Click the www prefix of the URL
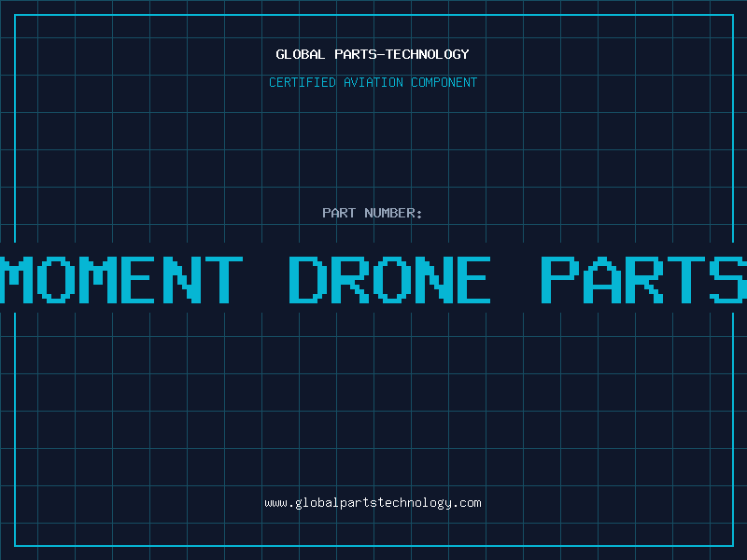Screen dimensions: 747x560 pos(275,504)
